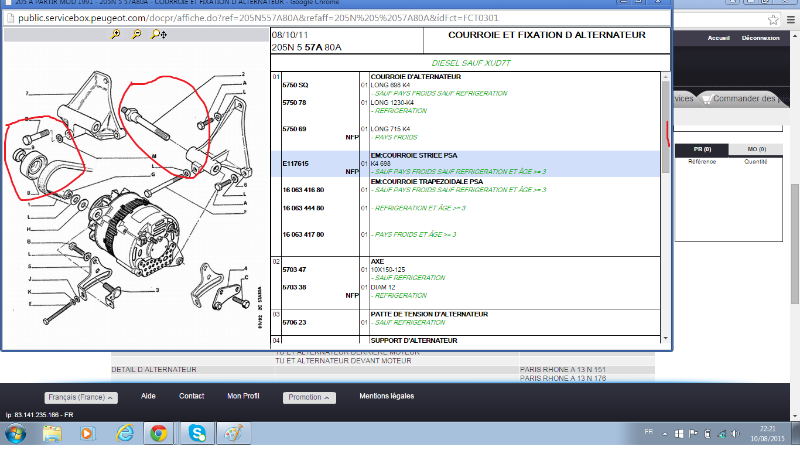The image size is (800, 450).
Task: Click the URL address bar
Action: point(337,18)
